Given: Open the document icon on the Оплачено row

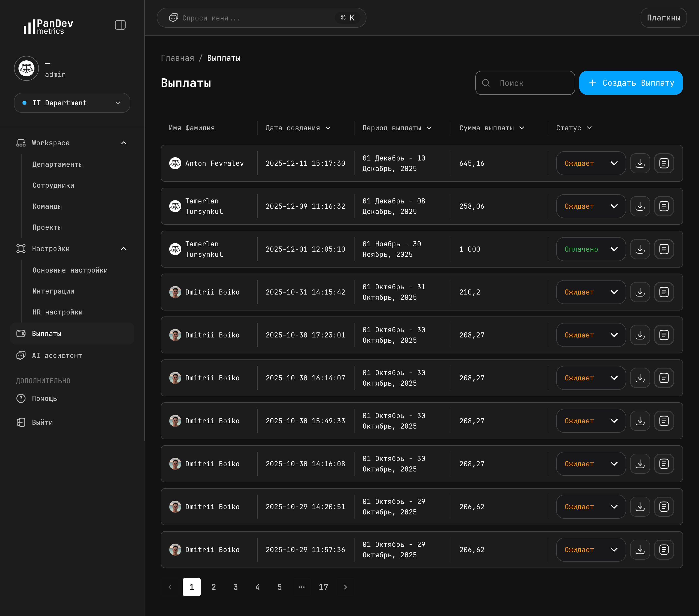Looking at the screenshot, I should coord(664,249).
